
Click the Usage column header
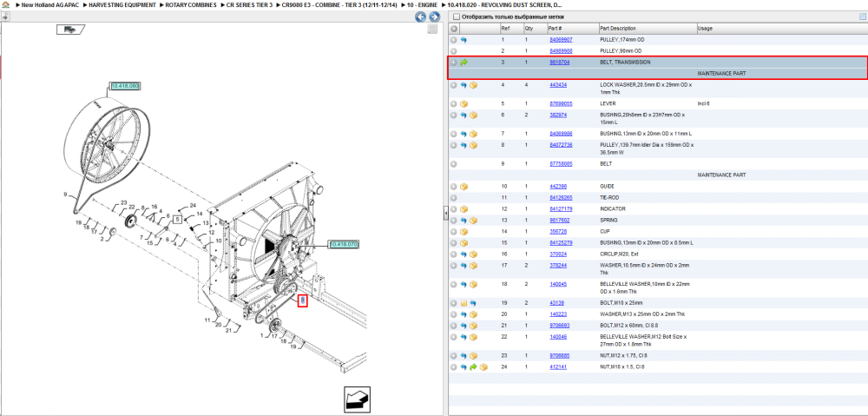pyautogui.click(x=705, y=29)
